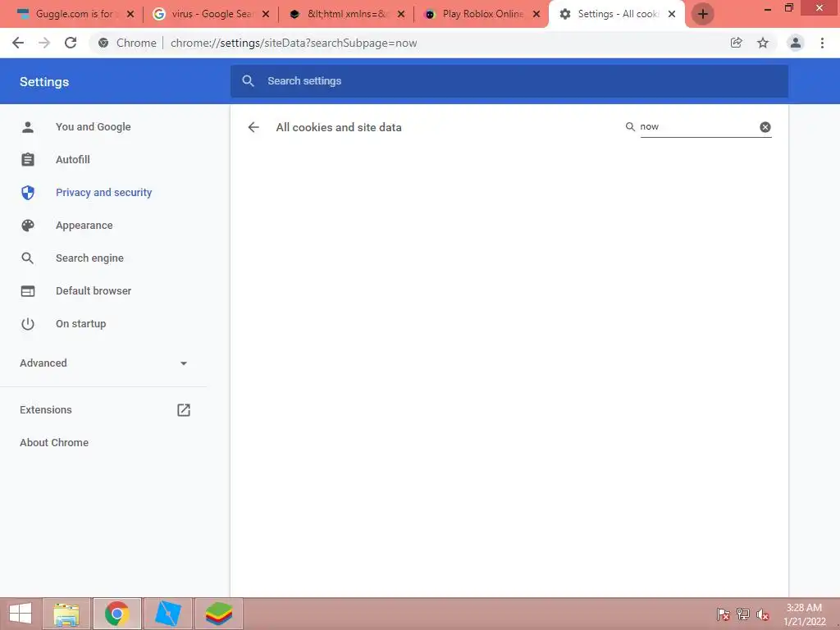The height and width of the screenshot is (630, 840).
Task: Close the Play Roblox Online tab
Action: click(x=536, y=14)
